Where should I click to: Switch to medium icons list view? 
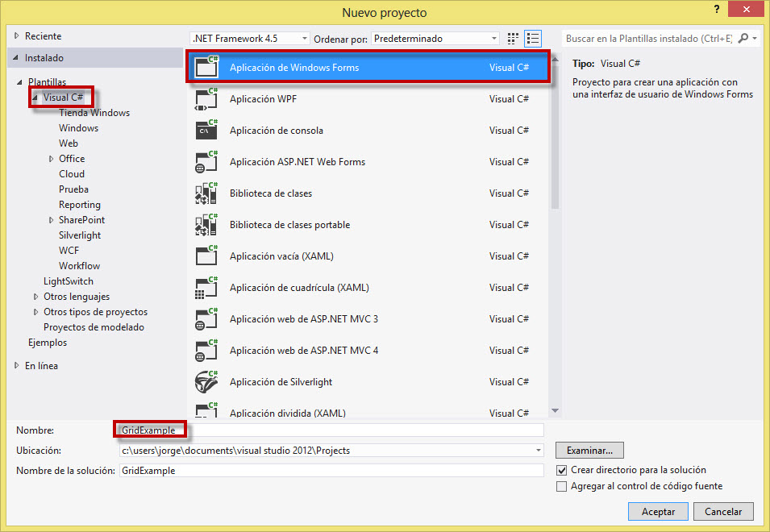point(533,38)
